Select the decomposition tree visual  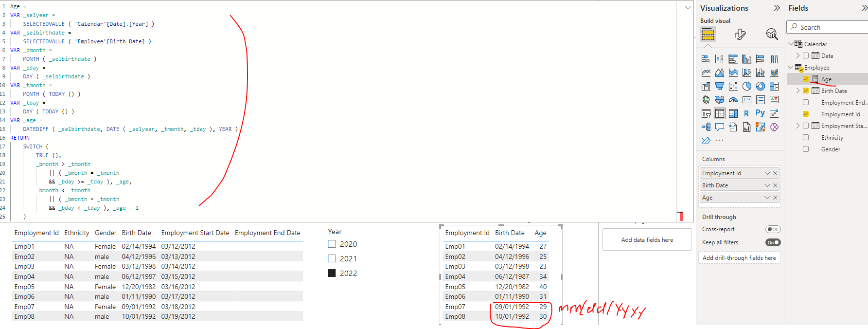coord(706,127)
